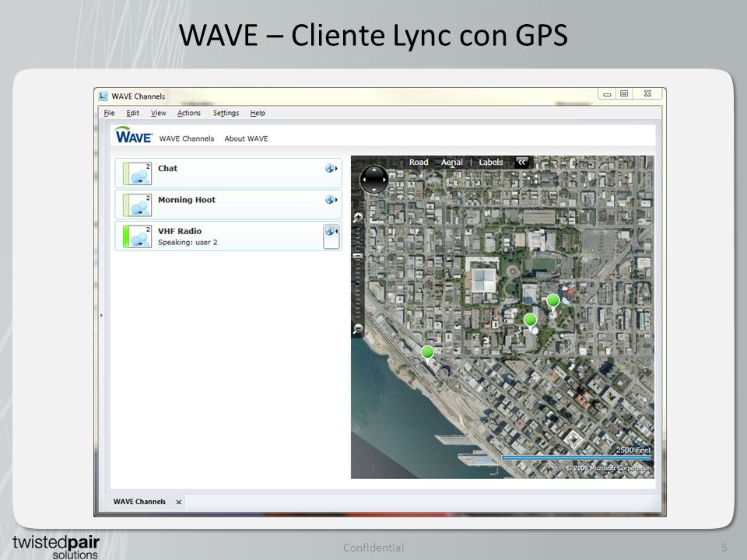The width and height of the screenshot is (747, 560).
Task: Expand the Chat channel map globe button
Action: (x=331, y=168)
